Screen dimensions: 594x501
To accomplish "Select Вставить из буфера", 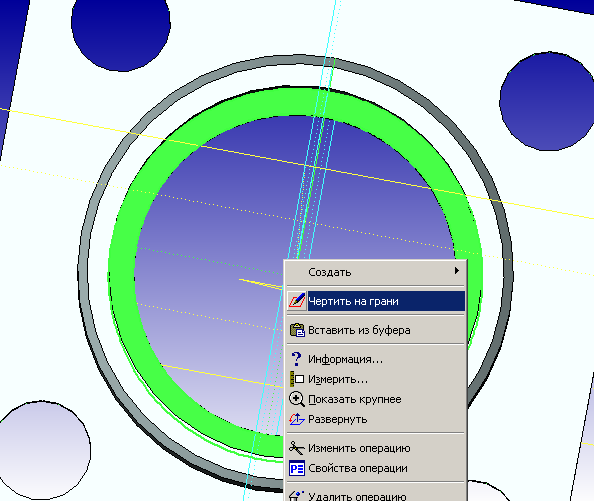I will [x=375, y=330].
